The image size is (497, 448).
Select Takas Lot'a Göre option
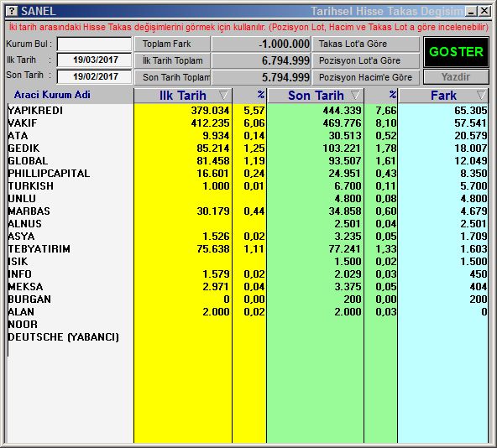point(366,44)
